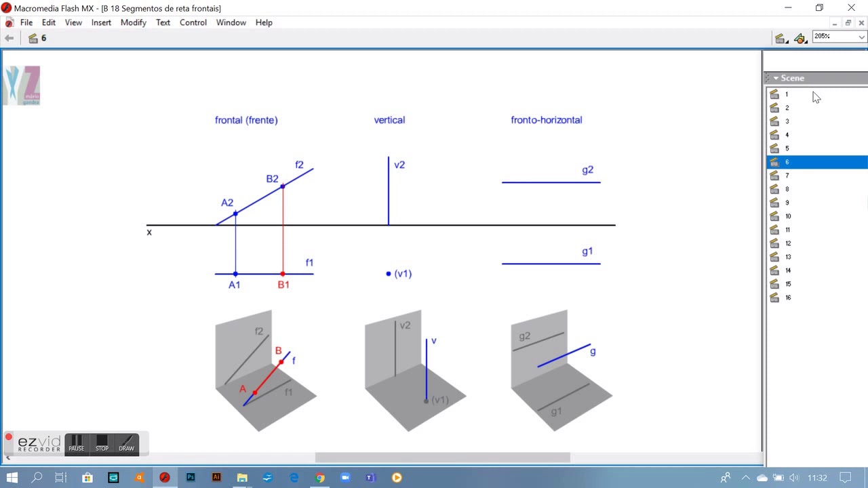
Task: Collapse the Scene panel
Action: (x=776, y=78)
